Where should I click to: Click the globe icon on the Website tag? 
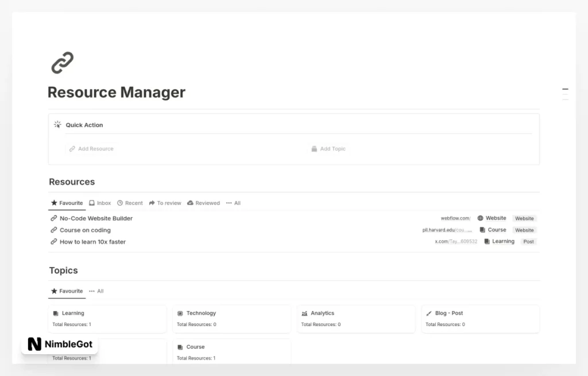481,218
